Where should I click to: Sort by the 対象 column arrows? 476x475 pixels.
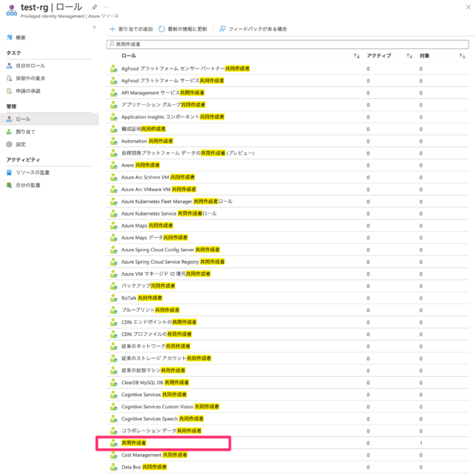tap(463, 56)
